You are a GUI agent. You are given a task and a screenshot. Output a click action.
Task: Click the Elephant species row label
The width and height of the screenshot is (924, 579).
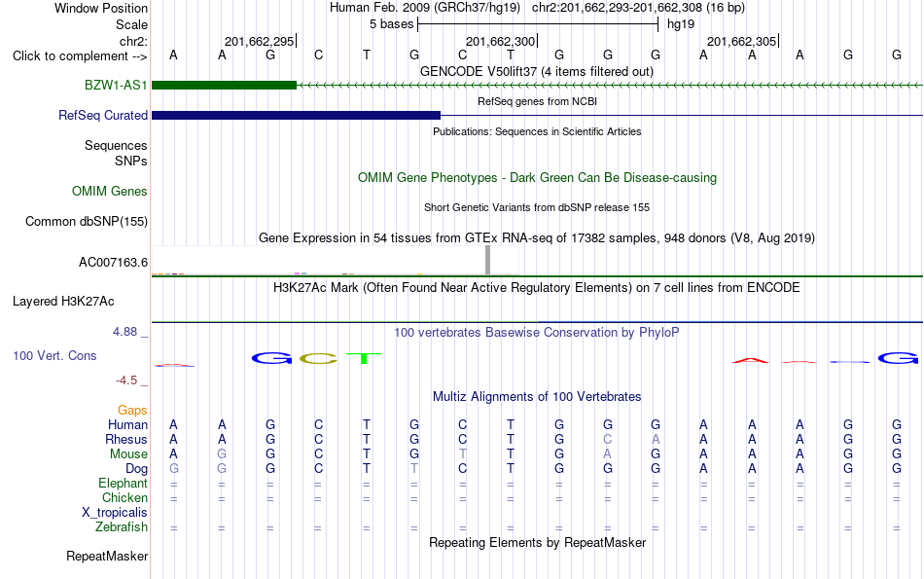coord(123,483)
